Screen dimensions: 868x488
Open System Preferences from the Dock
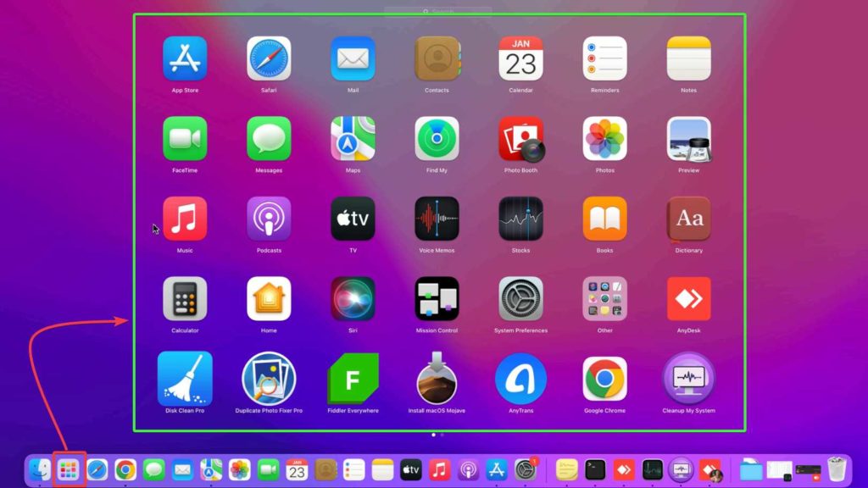[526, 470]
